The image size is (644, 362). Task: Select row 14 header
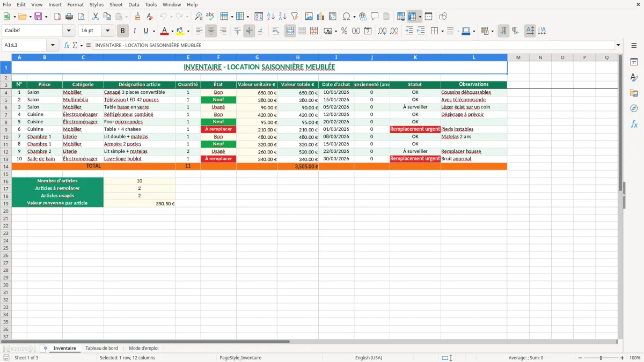(5, 166)
